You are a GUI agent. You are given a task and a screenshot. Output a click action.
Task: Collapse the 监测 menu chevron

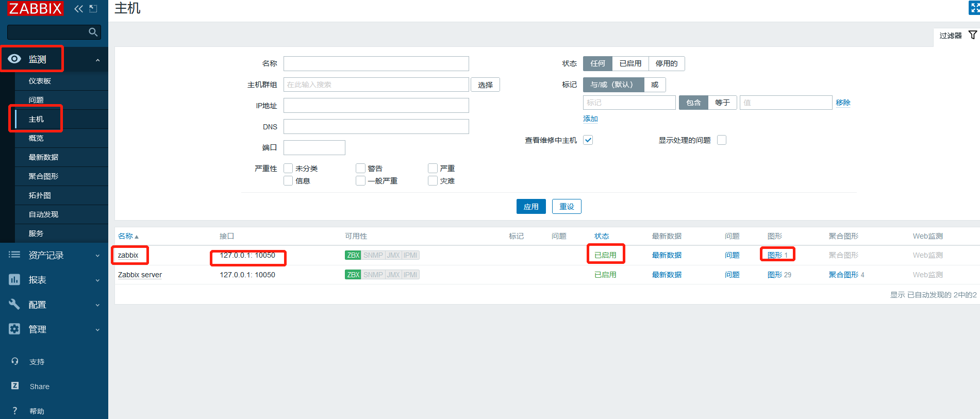[x=97, y=60]
